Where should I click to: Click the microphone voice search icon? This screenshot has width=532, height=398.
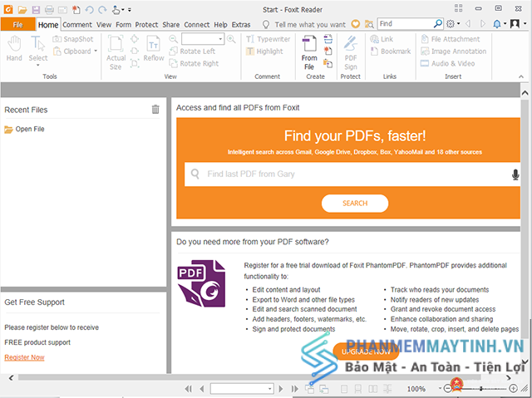pyautogui.click(x=515, y=174)
